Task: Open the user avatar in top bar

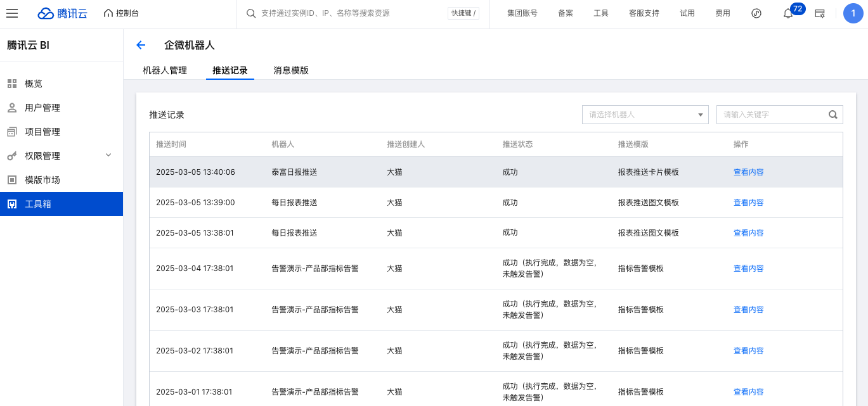Action: pos(853,13)
